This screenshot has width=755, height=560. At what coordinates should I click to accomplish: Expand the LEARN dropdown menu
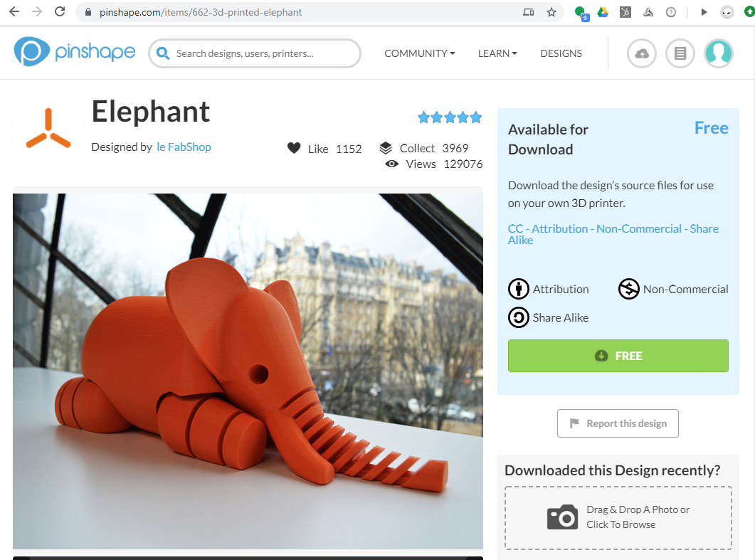pos(497,53)
